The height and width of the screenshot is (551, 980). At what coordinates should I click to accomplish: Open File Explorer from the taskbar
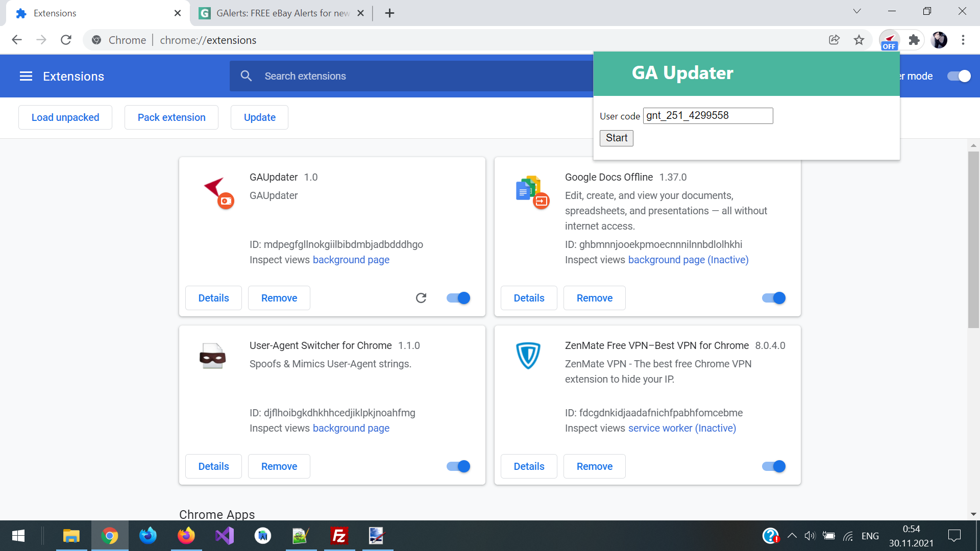(71, 536)
